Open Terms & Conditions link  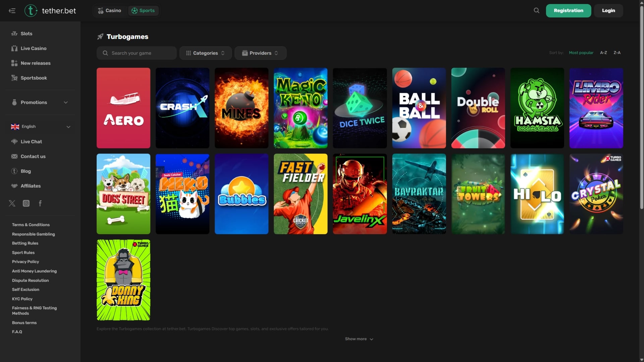pyautogui.click(x=31, y=225)
